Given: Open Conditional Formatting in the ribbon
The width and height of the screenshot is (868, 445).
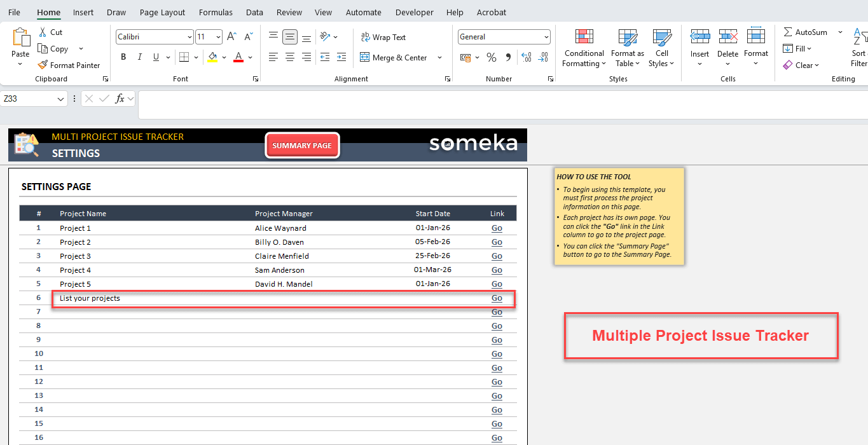Looking at the screenshot, I should 584,48.
